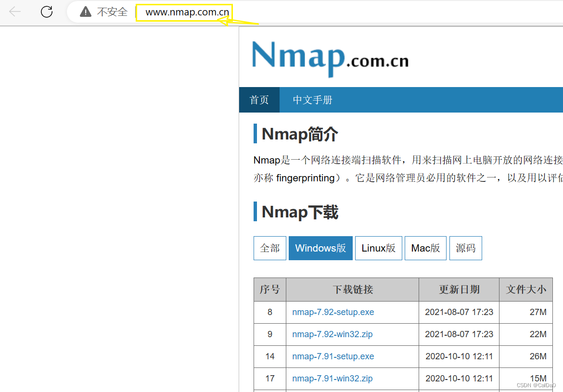Click the Nmap简介 heading
This screenshot has height=392, width=563.
(x=300, y=134)
